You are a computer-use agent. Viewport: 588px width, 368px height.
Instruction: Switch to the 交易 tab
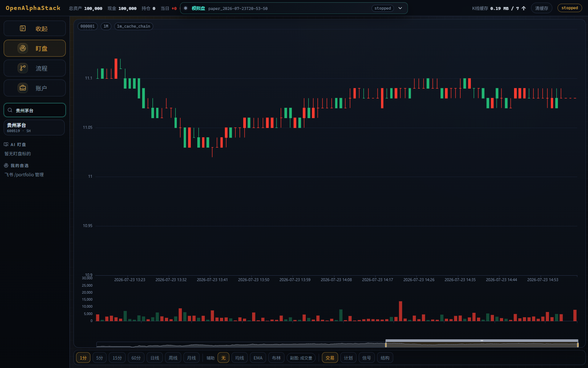330,358
